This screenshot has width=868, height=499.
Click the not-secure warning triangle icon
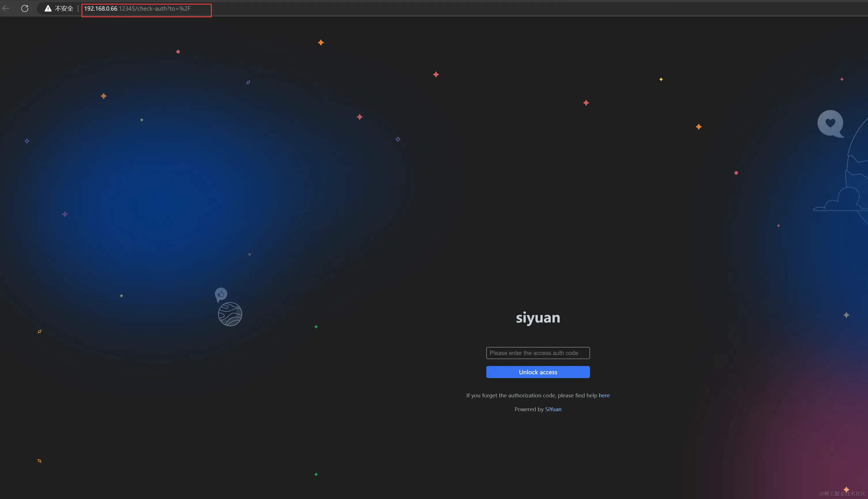(x=48, y=9)
